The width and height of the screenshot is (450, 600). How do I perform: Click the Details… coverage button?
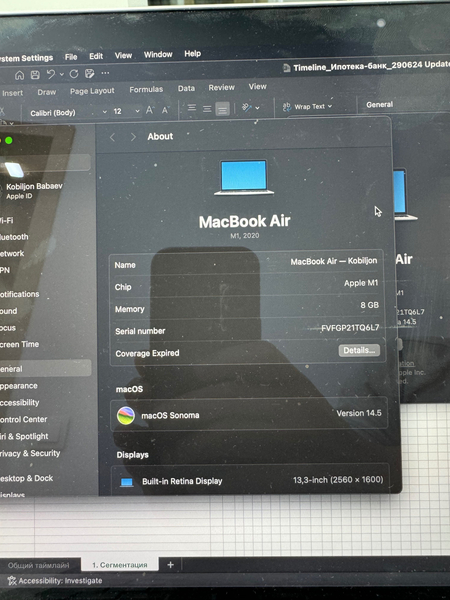point(359,351)
